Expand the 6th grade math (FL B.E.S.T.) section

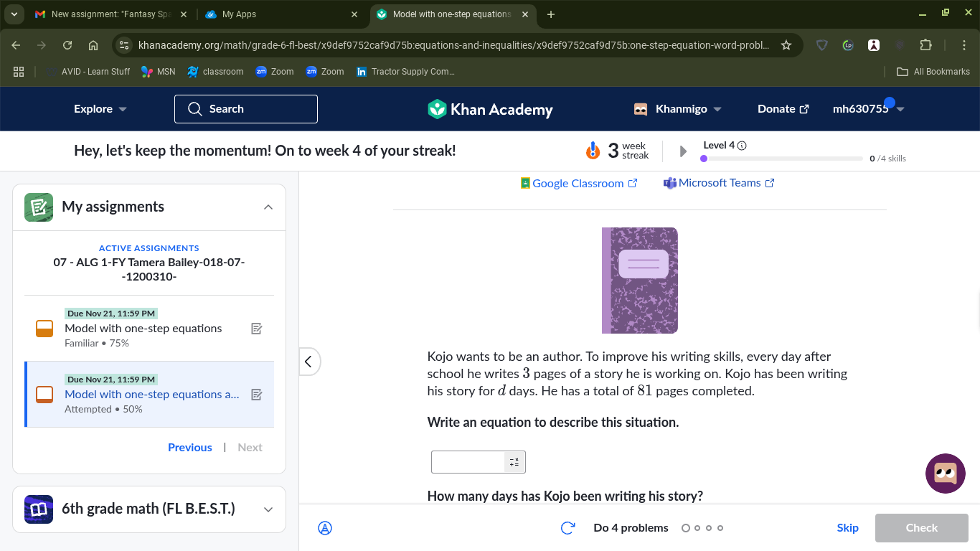(268, 509)
